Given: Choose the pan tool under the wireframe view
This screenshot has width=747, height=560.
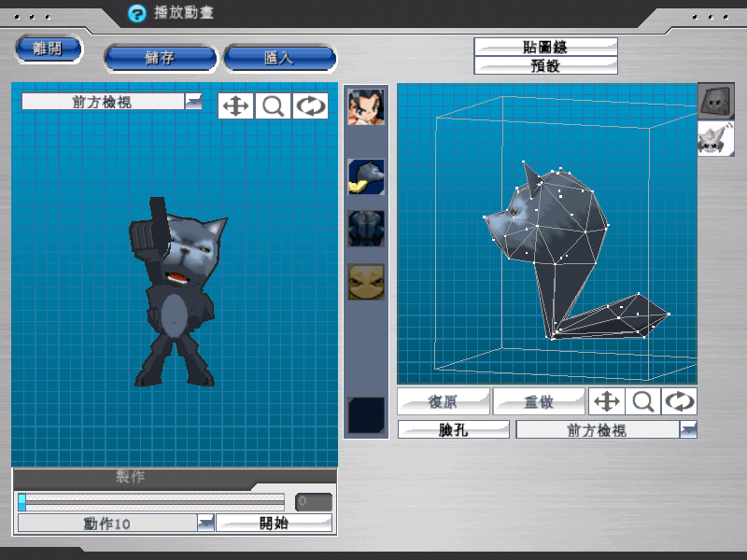Looking at the screenshot, I should click(607, 402).
